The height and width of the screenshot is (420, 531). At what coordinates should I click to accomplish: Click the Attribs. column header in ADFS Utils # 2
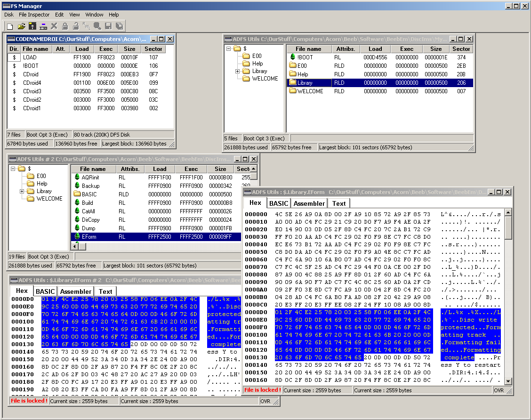(130, 169)
